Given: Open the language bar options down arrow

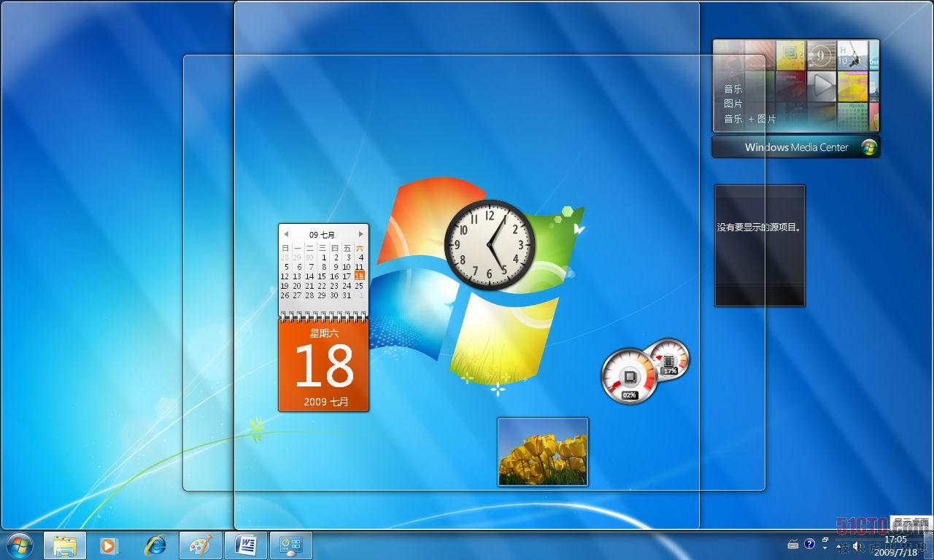Looking at the screenshot, I should [825, 548].
